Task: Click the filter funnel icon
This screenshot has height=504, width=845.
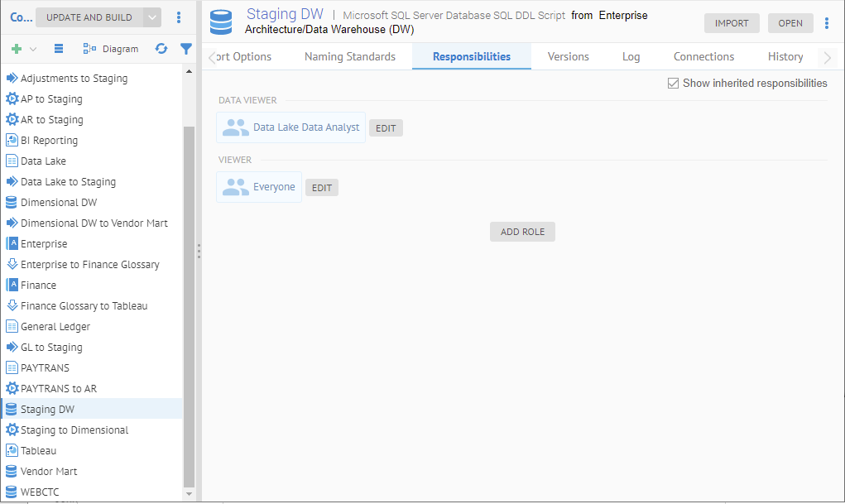Action: click(186, 49)
